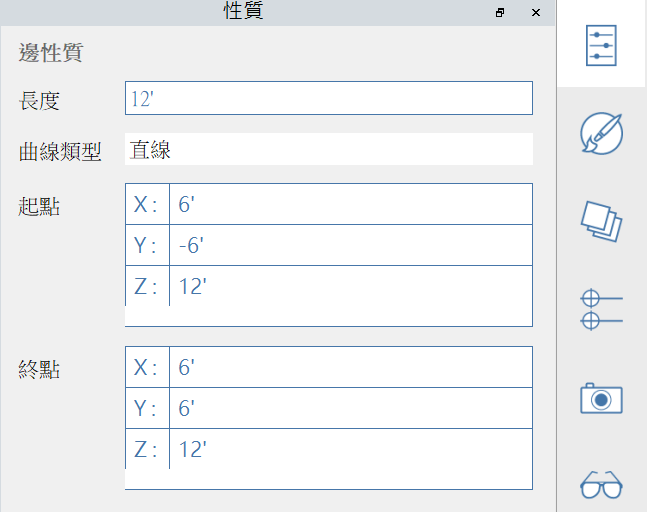Click the 邊性質 section heading
Viewport: 647px width, 512px height.
(50, 54)
